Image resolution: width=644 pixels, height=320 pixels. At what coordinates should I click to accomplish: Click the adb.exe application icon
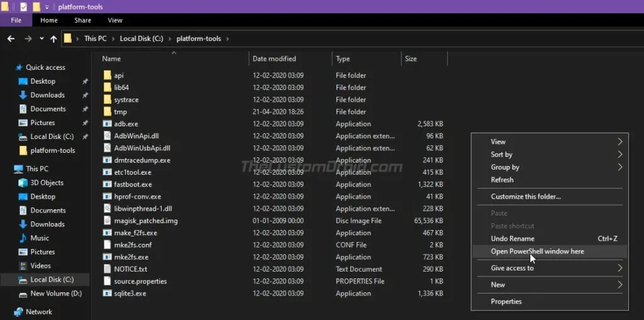[x=107, y=124]
